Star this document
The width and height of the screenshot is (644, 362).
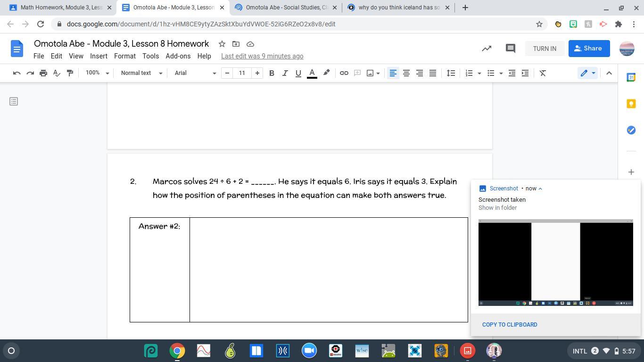(222, 44)
